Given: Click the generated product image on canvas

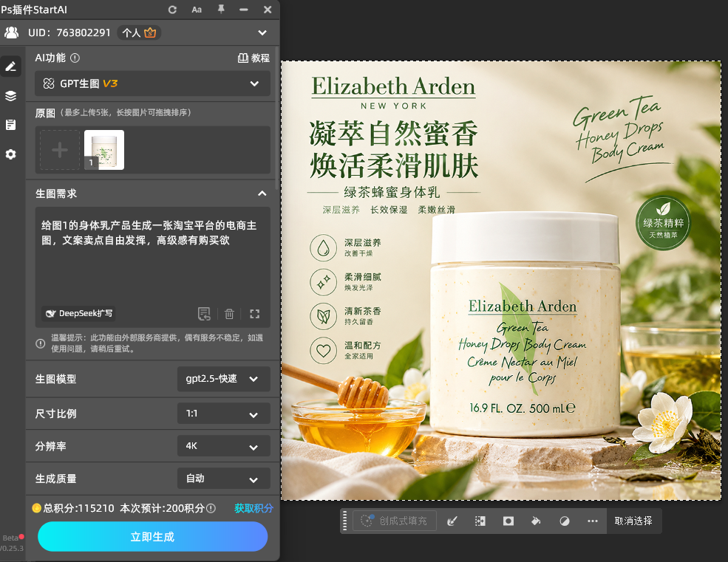Looking at the screenshot, I should (501, 281).
